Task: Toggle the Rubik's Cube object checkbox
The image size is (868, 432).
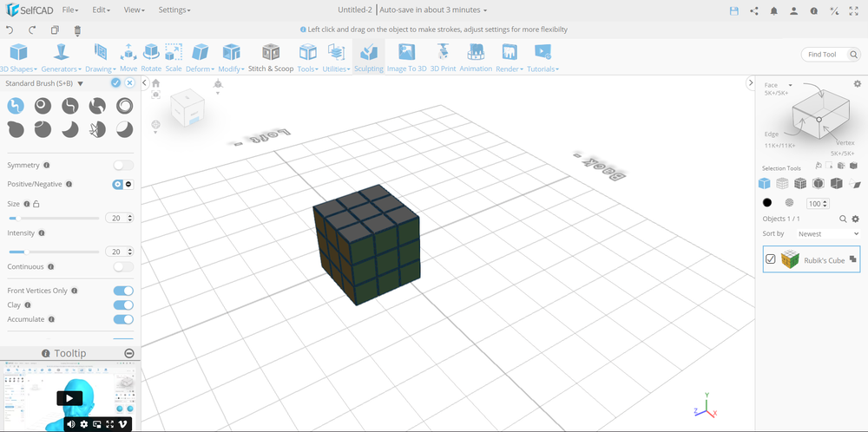Action: 770,259
